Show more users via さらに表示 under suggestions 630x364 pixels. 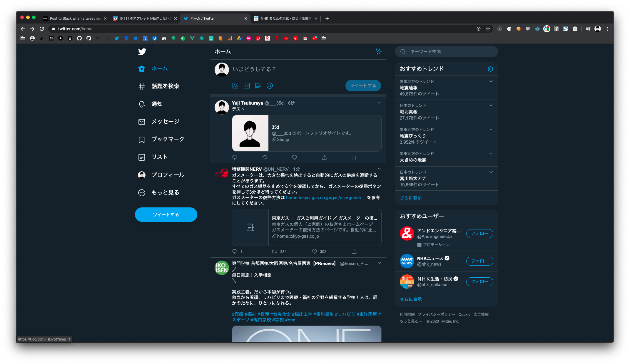[x=411, y=299]
